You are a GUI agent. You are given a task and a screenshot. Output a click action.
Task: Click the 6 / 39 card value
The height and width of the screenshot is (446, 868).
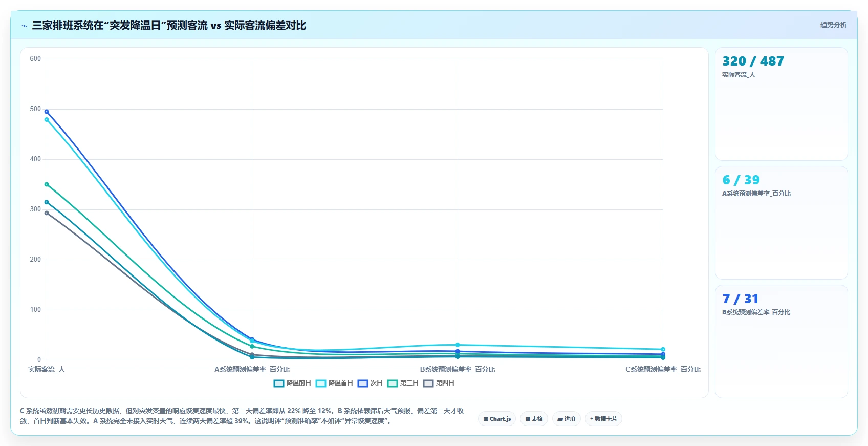(741, 180)
